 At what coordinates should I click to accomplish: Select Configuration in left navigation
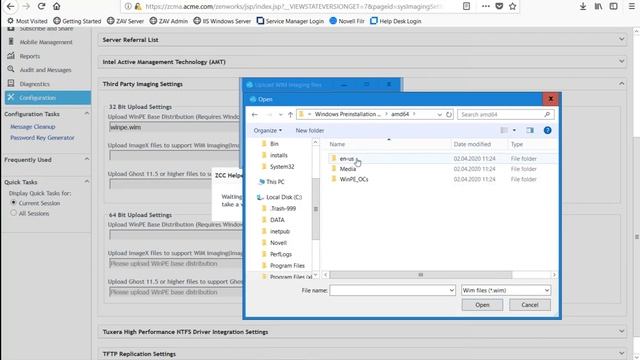[48, 98]
